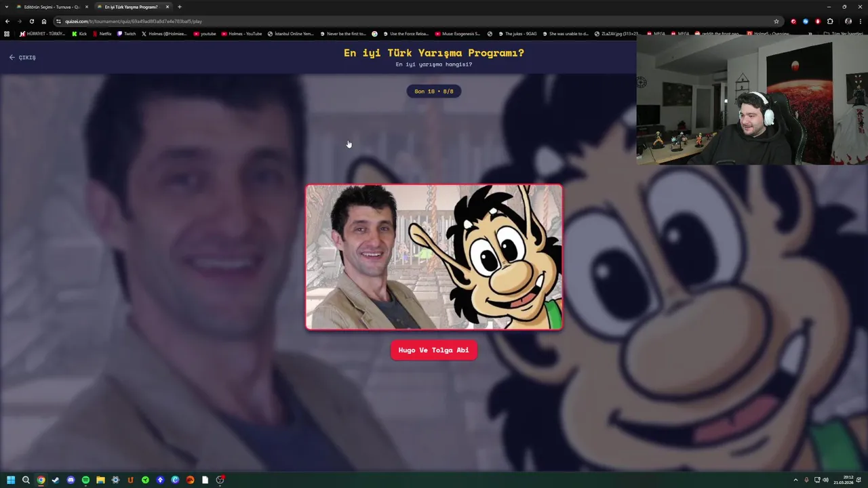Open File Explorer from the taskbar
The width and height of the screenshot is (868, 488).
100,480
